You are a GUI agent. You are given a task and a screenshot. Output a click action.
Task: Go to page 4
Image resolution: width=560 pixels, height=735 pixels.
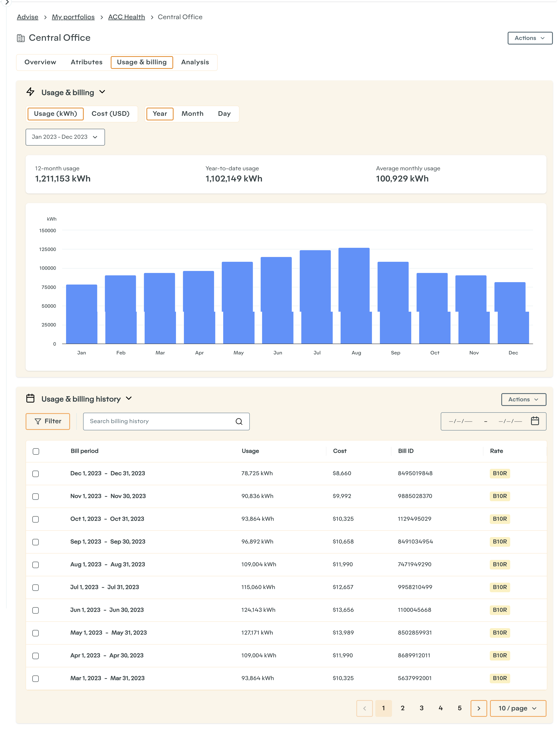441,708
